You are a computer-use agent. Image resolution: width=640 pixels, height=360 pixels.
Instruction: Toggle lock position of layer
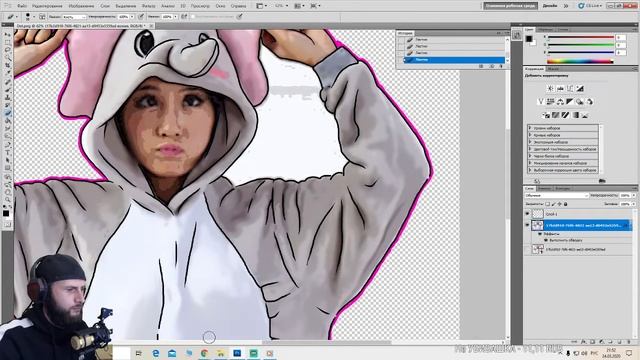[x=560, y=204]
